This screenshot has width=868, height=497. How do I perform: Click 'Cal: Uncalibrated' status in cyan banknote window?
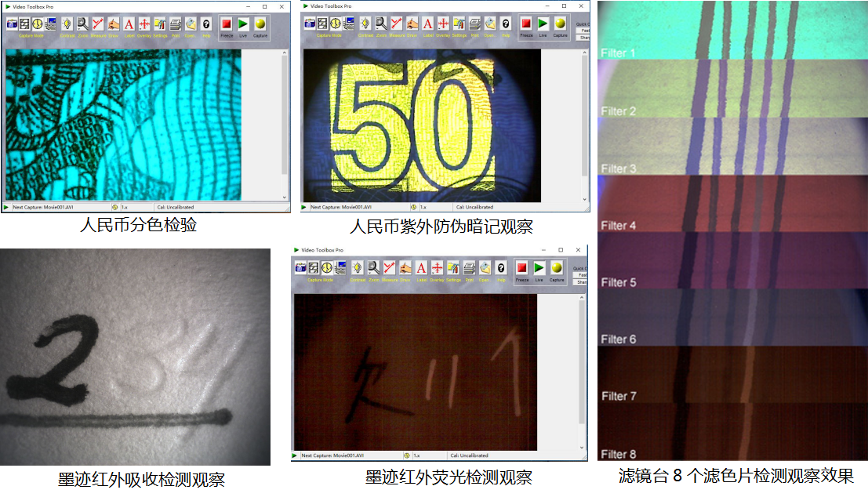click(176, 207)
